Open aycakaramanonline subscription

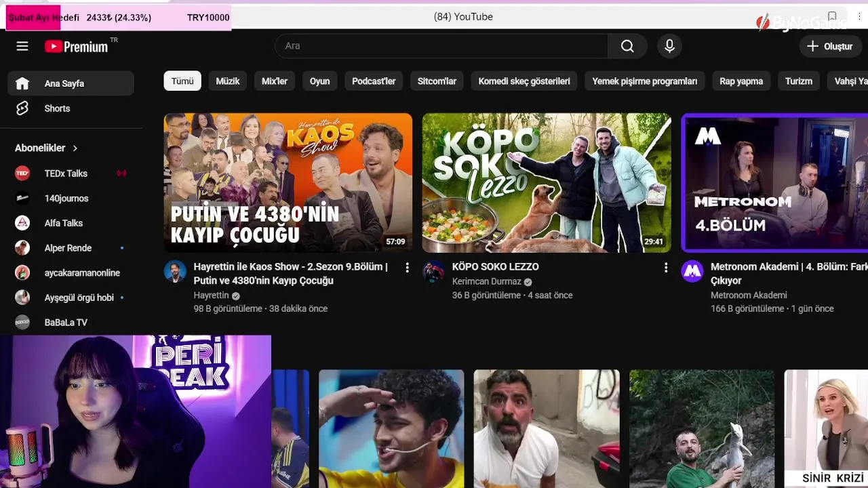[x=71, y=273]
